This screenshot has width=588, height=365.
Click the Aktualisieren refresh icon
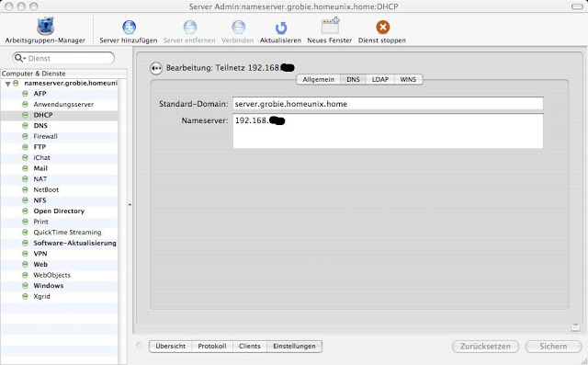[280, 28]
